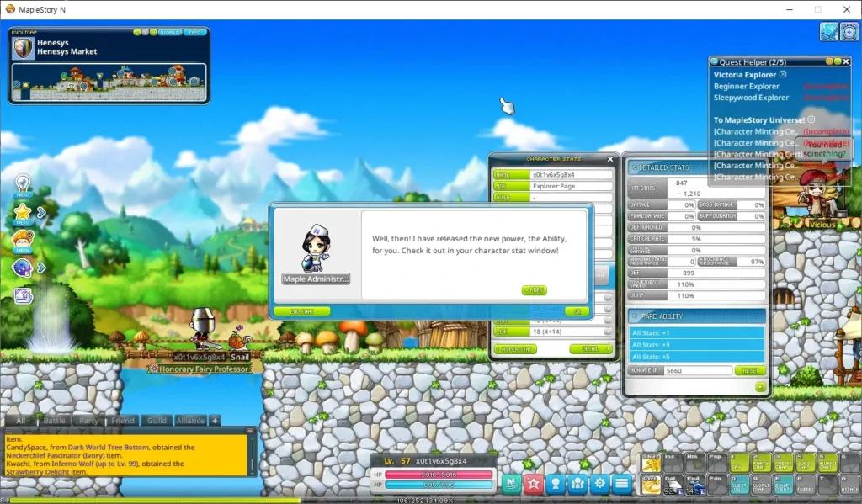This screenshot has height=504, width=862.
Task: Click the NPC button on the mini map
Action: 195,33
